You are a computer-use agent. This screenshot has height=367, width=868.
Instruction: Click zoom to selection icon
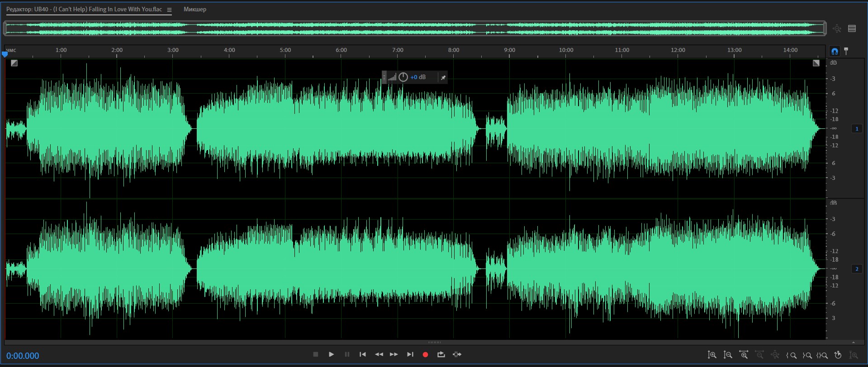click(x=822, y=355)
